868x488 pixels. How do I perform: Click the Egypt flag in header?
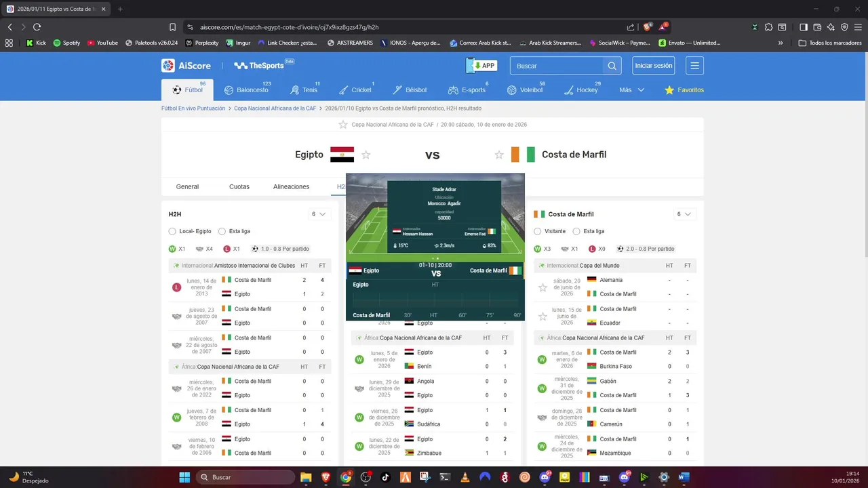tap(342, 155)
